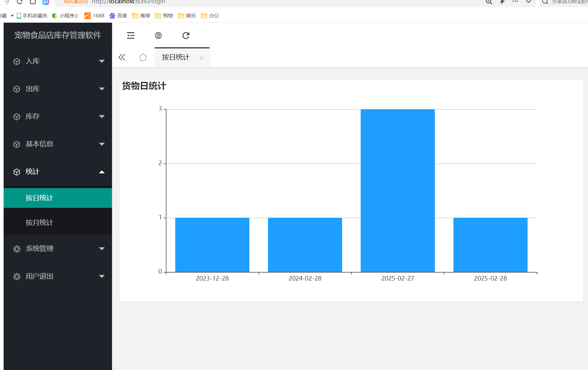The image size is (588, 370).
Task: Click the refresh icon in top toolbar
Action: pos(186,36)
